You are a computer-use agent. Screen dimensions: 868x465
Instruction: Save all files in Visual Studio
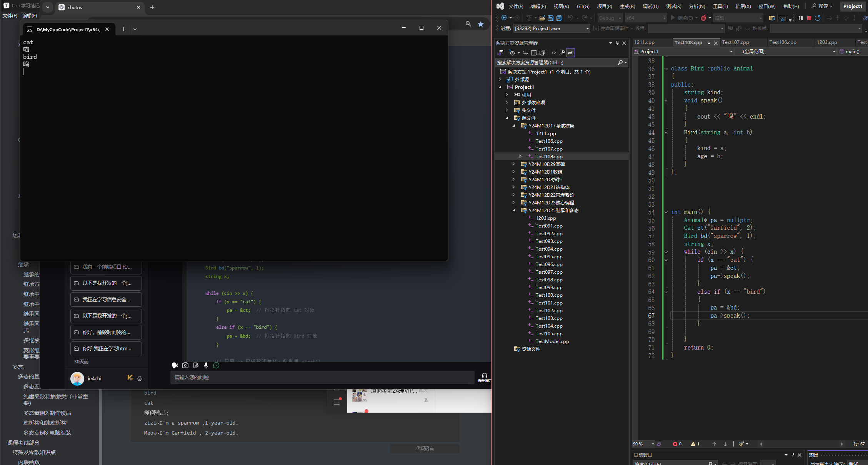(559, 18)
